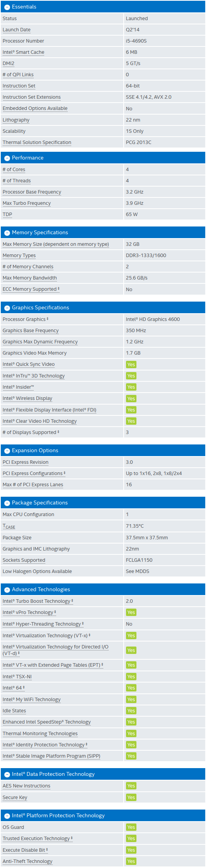
Task: Collapse the Essentials section icon
Action: click(7, 7)
